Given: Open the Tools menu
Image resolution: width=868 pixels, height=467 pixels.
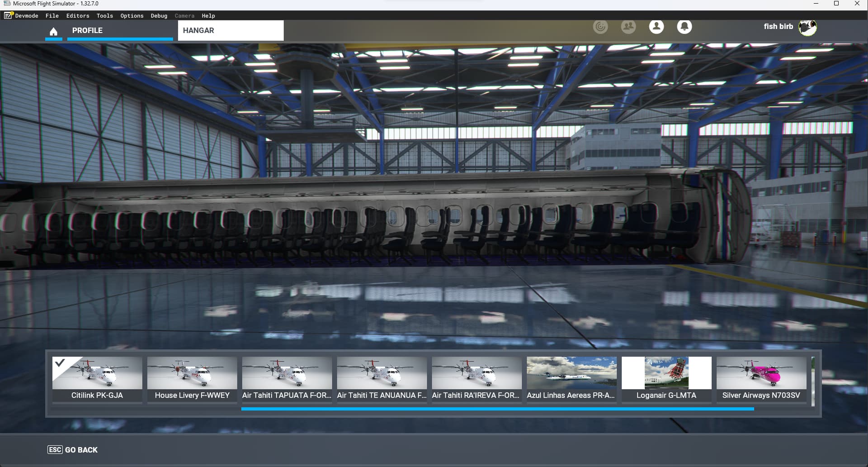Looking at the screenshot, I should pyautogui.click(x=104, y=16).
